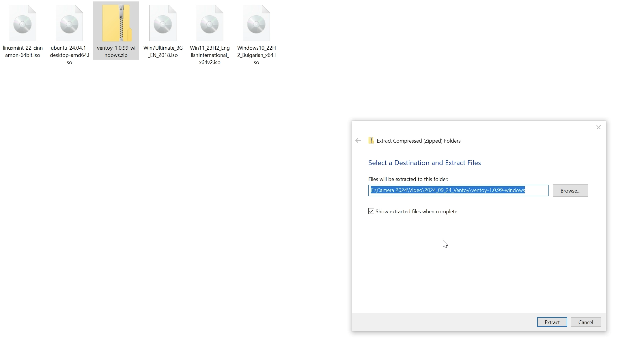Image resolution: width=644 pixels, height=364 pixels.
Task: Toggle Show extracted files when complete checkbox
Action: pos(371,211)
